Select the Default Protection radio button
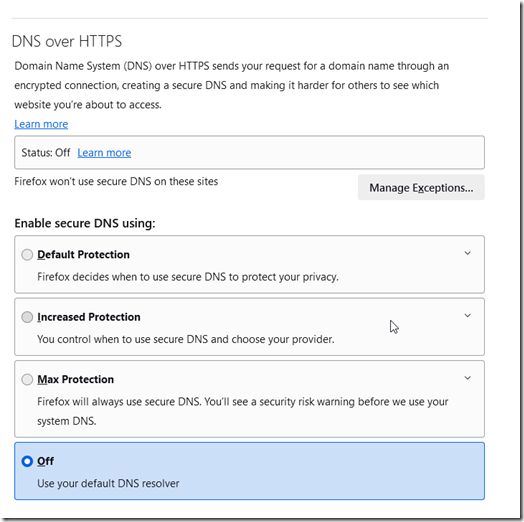The height and width of the screenshot is (522, 524). (x=27, y=255)
